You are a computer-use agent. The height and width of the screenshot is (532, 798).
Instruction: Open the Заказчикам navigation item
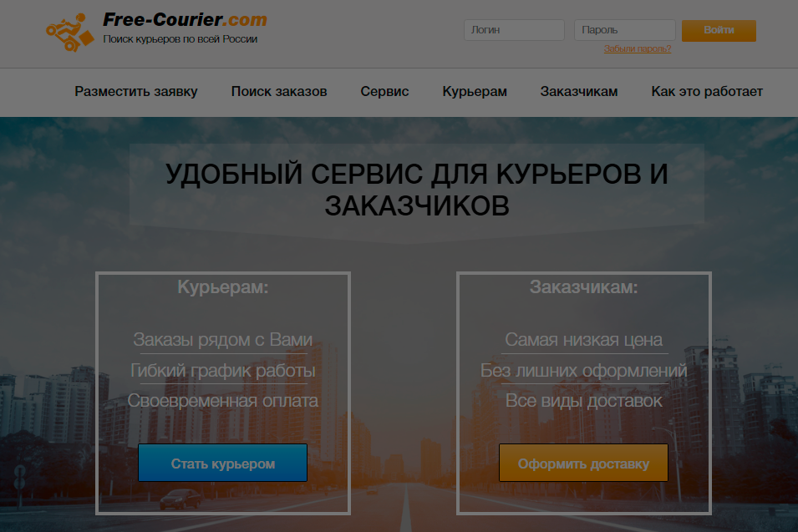pos(579,92)
